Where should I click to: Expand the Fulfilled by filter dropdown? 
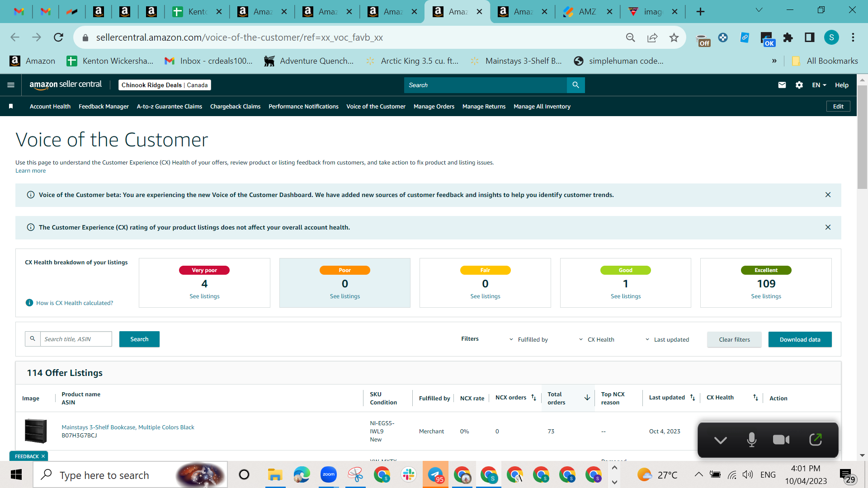click(x=528, y=339)
